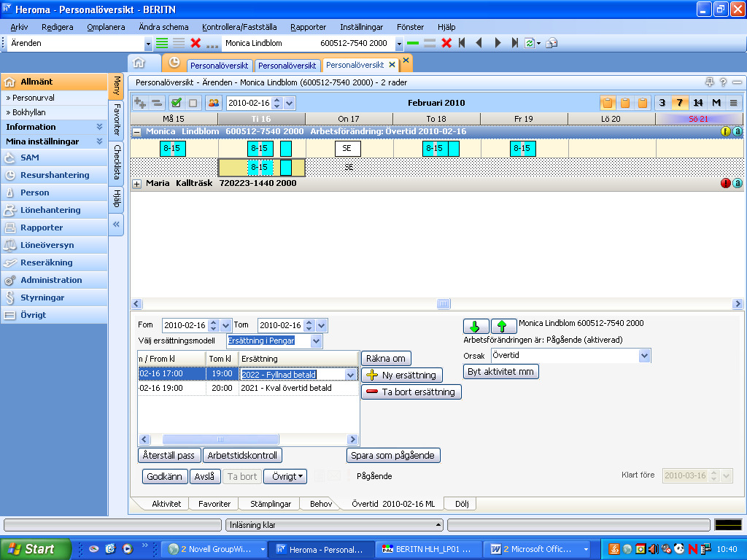The width and height of the screenshot is (747, 560).
Task: Select the 7 day view
Action: click(x=680, y=103)
